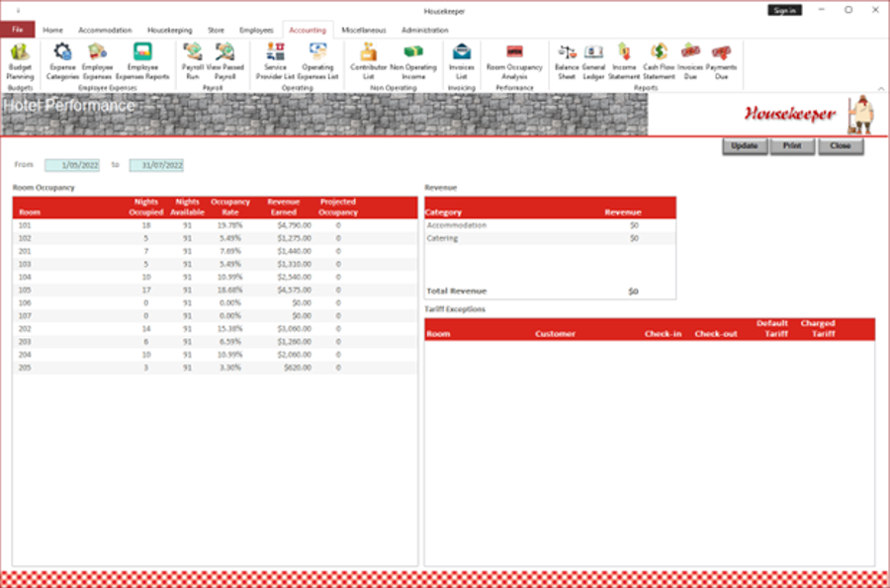Select the 15.38% occupancy rate cell
The width and height of the screenshot is (890, 588).
click(230, 329)
